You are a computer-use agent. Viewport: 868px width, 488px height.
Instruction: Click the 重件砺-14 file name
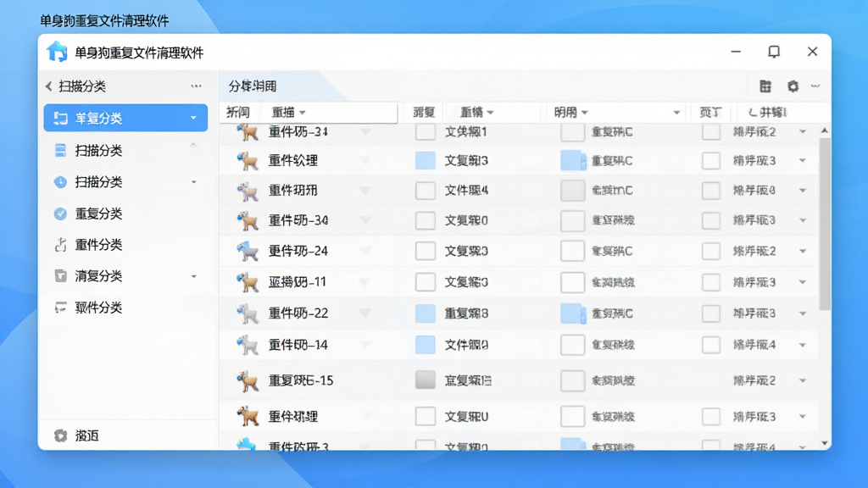click(298, 346)
